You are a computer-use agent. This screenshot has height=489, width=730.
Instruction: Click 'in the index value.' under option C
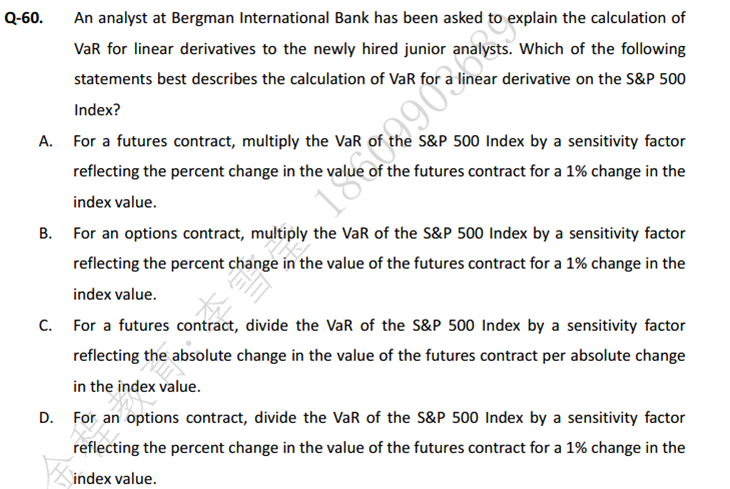click(x=137, y=387)
